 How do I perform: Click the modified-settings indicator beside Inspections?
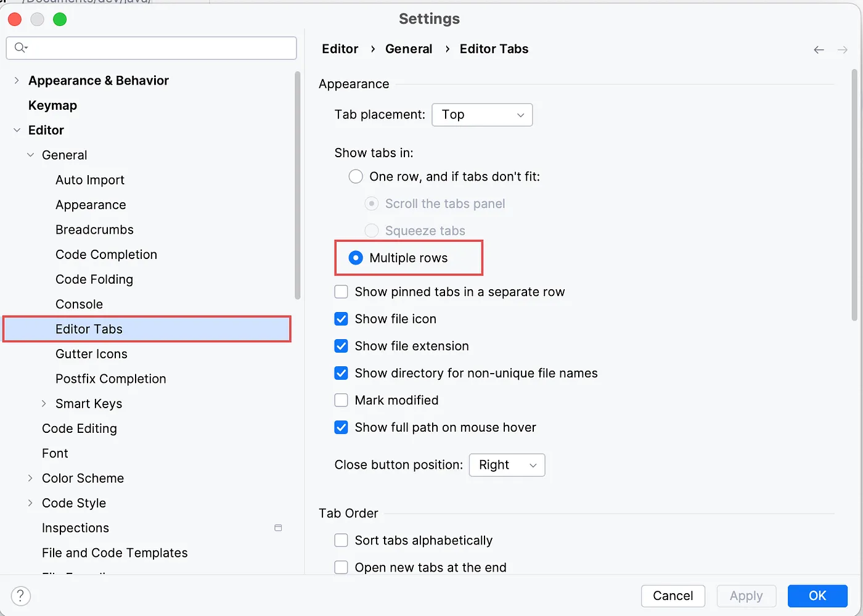(x=278, y=528)
